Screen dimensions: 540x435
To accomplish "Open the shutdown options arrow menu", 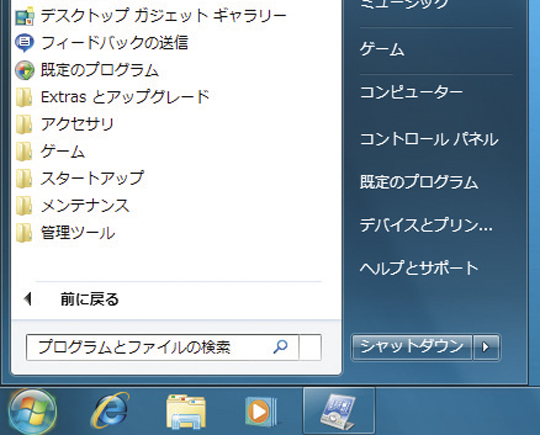I will [486, 347].
